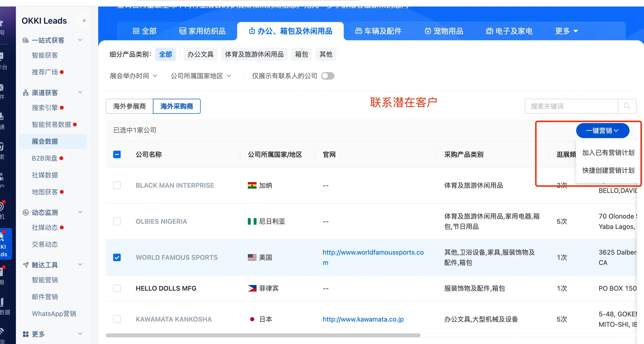Uncheck WORLD FAMOUS SPORTS checkbox
Viewport: 644px width, 344px height.
(x=117, y=257)
